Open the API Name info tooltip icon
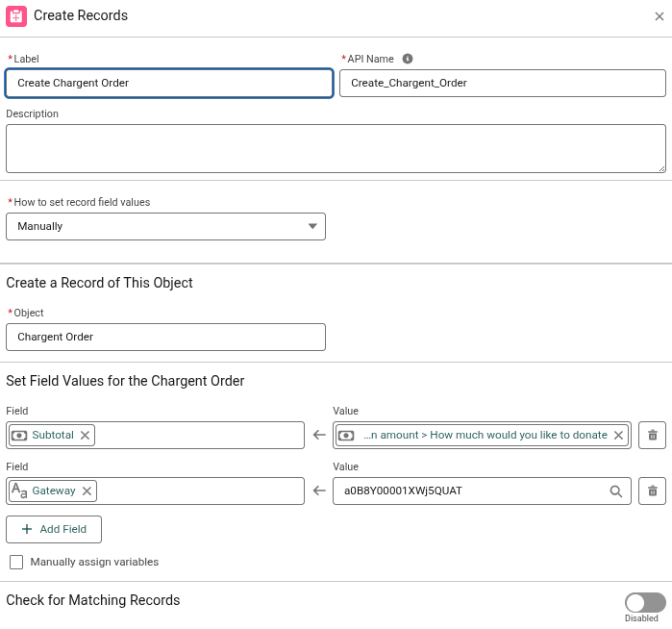 [x=408, y=59]
